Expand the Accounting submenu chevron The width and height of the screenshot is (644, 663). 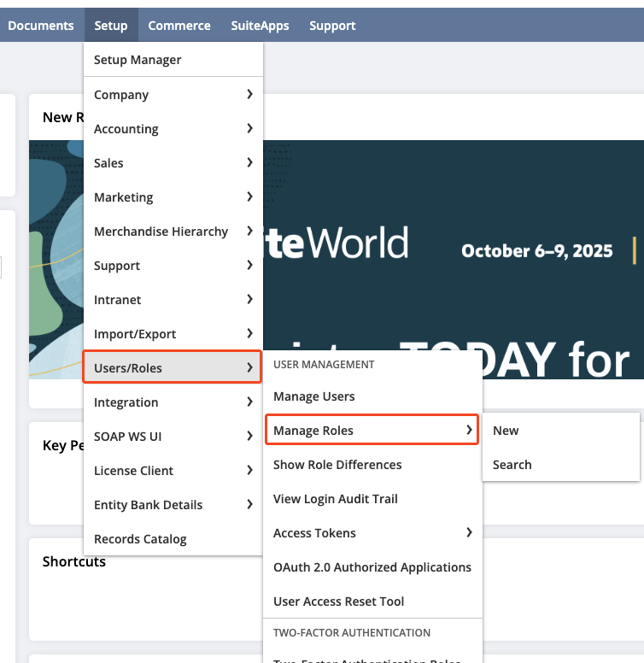(249, 128)
